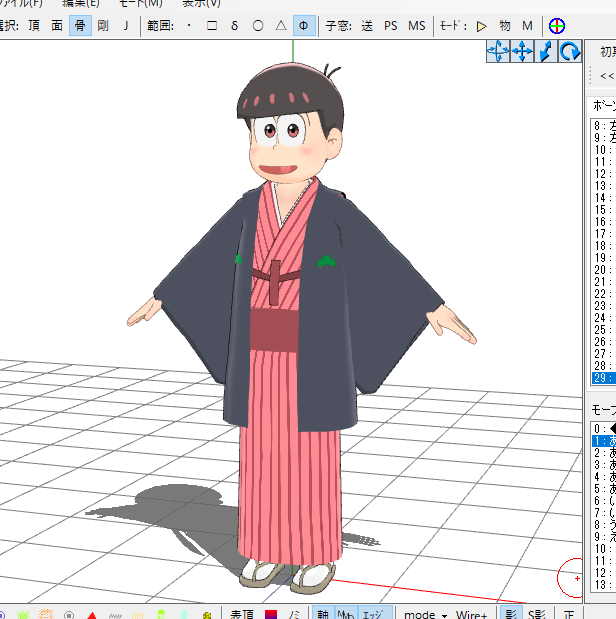
Task: Toggle rigid body selection 剛
Action: [x=103, y=26]
